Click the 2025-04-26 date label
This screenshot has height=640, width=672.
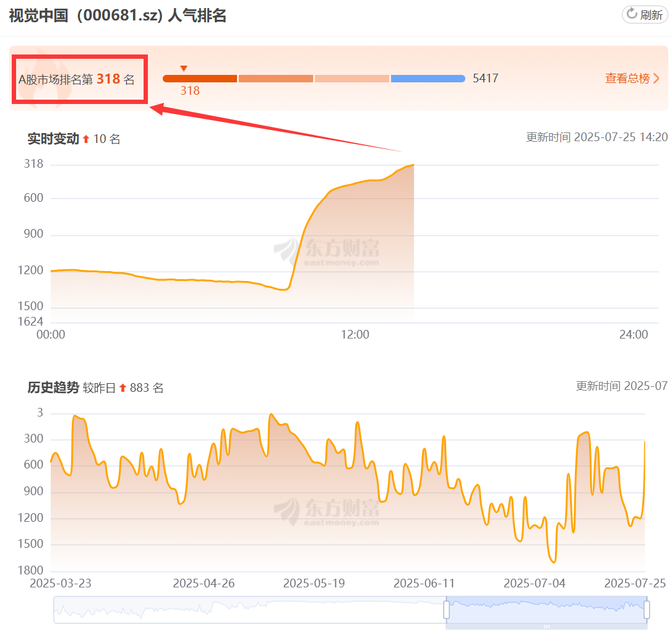(204, 584)
